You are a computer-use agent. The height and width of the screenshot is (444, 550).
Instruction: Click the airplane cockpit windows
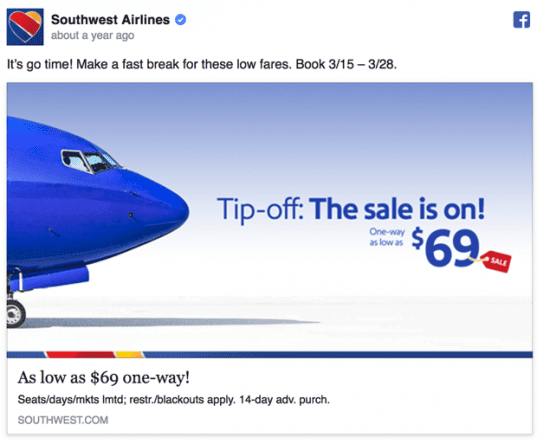[89, 161]
